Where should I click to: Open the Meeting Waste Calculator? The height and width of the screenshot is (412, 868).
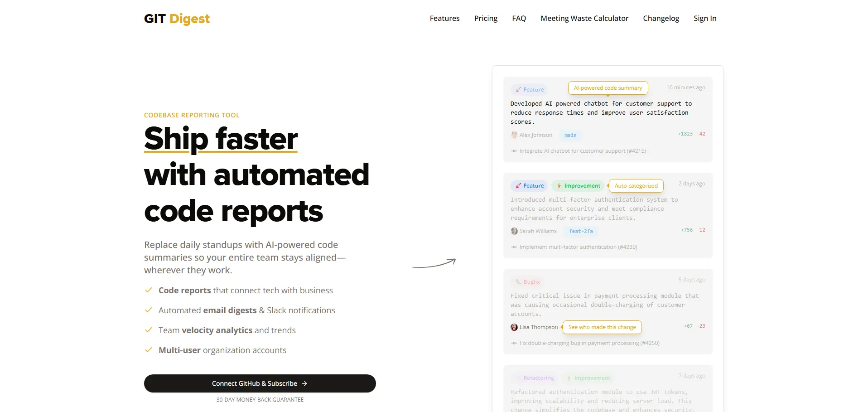point(584,19)
